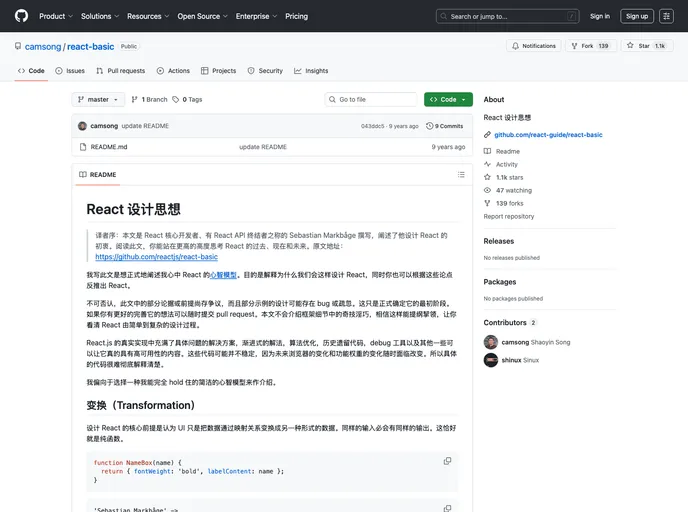Click the Sign in link
The height and width of the screenshot is (512, 688).
[x=600, y=16]
